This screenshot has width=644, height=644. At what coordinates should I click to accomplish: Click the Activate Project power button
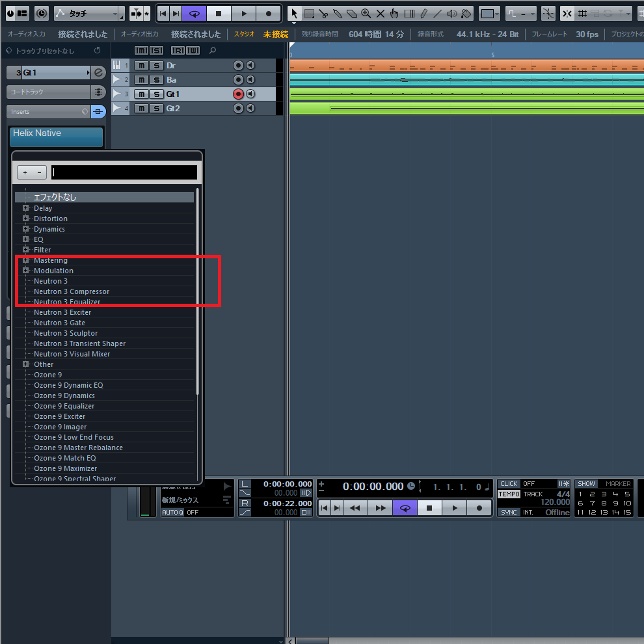pyautogui.click(x=10, y=14)
